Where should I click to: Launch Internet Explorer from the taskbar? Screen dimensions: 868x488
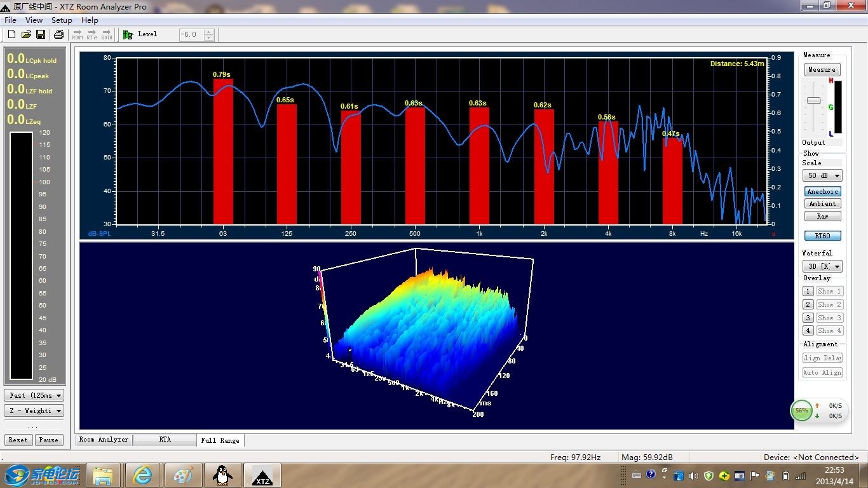pyautogui.click(x=142, y=475)
